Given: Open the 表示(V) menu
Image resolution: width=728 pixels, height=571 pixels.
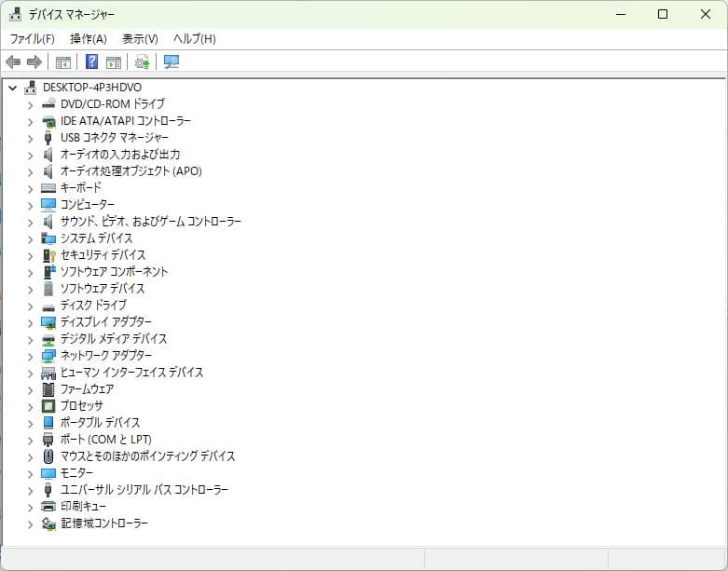Looking at the screenshot, I should pos(140,38).
